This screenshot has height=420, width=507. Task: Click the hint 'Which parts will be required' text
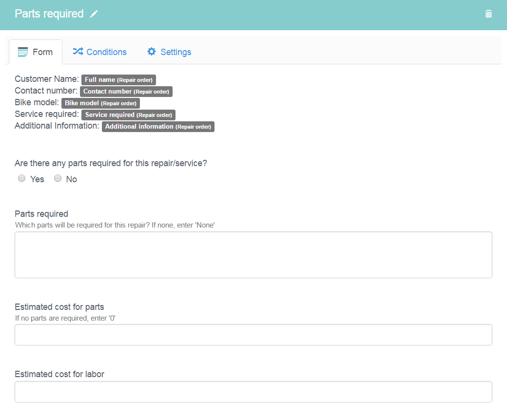[x=115, y=225]
